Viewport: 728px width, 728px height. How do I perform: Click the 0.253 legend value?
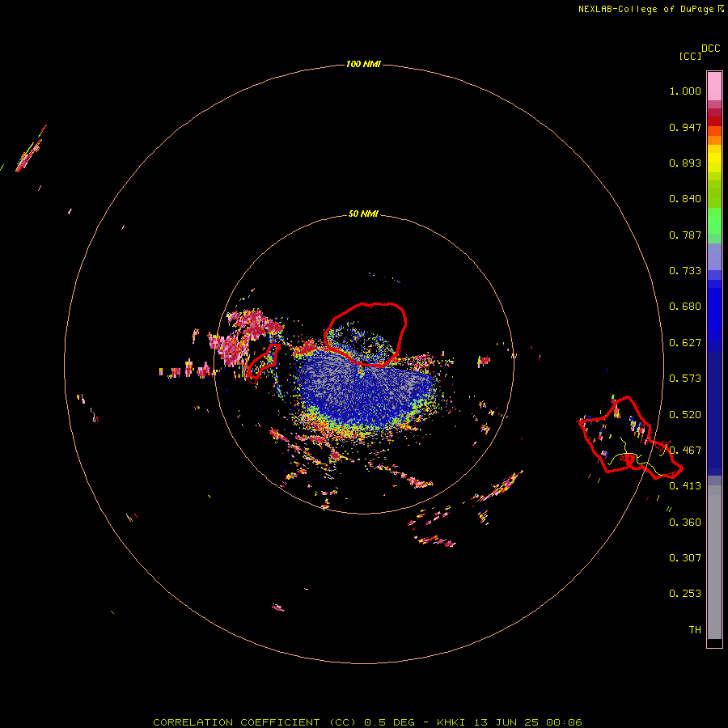tap(685, 594)
